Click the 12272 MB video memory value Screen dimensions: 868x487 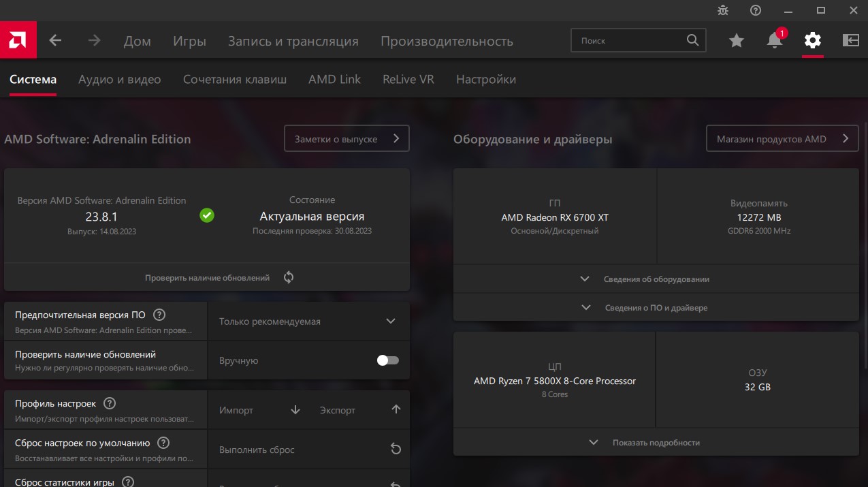(759, 217)
